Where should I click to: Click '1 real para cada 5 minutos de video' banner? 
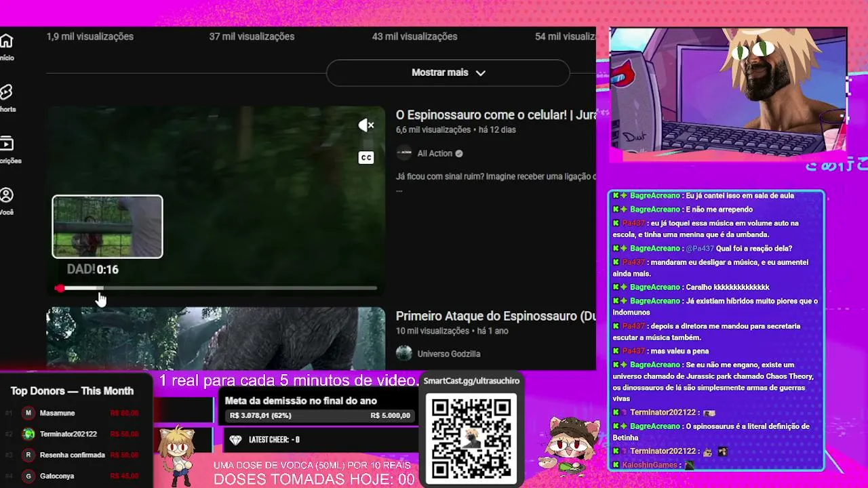tap(289, 380)
